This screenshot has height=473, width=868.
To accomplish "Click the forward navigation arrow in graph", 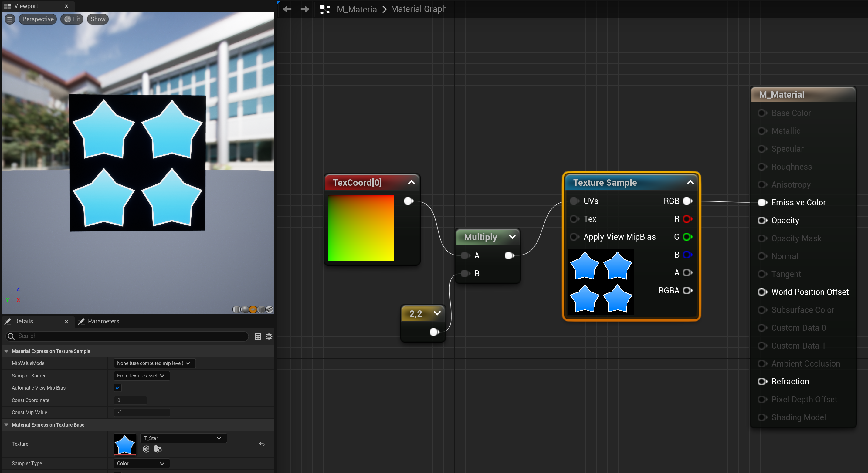I will pos(305,9).
